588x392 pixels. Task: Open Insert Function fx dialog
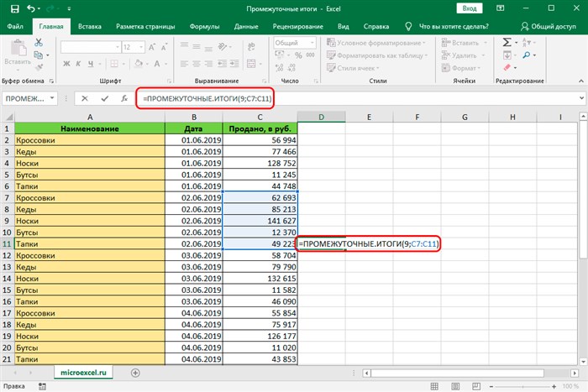pos(124,98)
